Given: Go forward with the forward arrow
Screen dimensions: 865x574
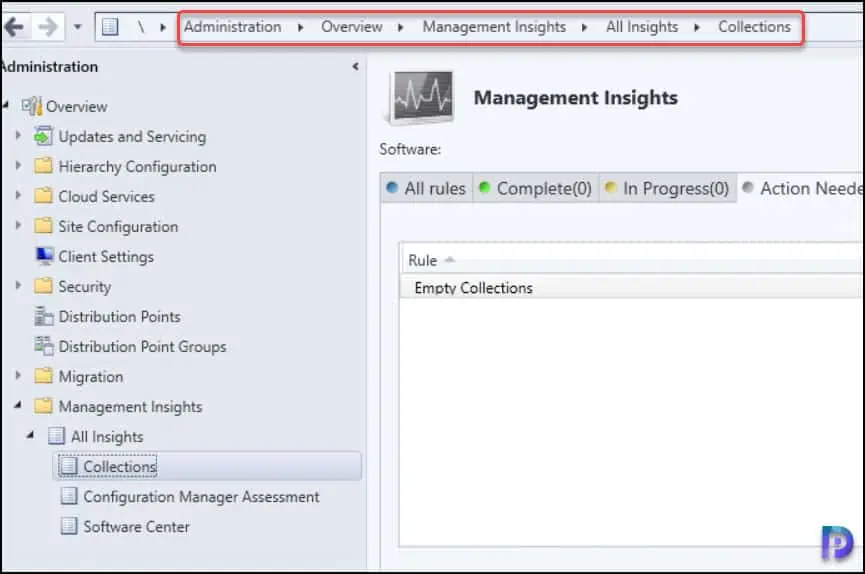Looking at the screenshot, I should pos(48,26).
